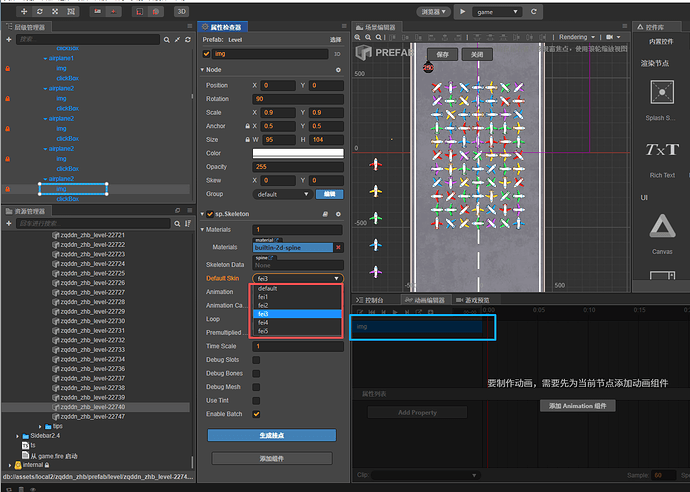Image resolution: width=690 pixels, height=492 pixels.
Task: Click the 3D view mode button
Action: (x=183, y=11)
